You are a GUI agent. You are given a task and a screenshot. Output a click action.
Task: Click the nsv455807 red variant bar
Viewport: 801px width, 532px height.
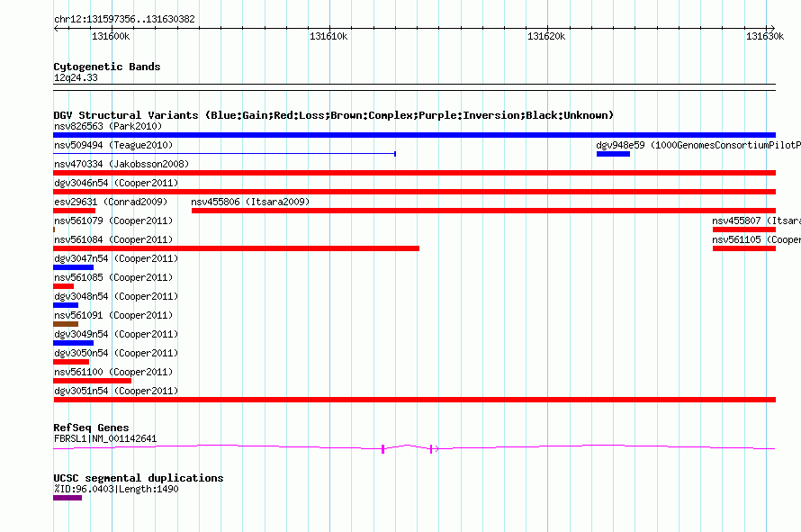click(744, 230)
